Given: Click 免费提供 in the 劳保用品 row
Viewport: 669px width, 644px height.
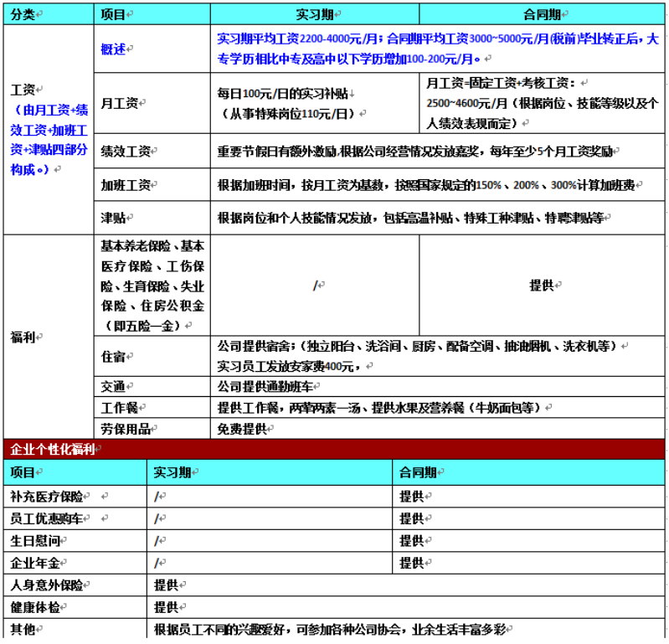Looking at the screenshot, I should point(242,429).
